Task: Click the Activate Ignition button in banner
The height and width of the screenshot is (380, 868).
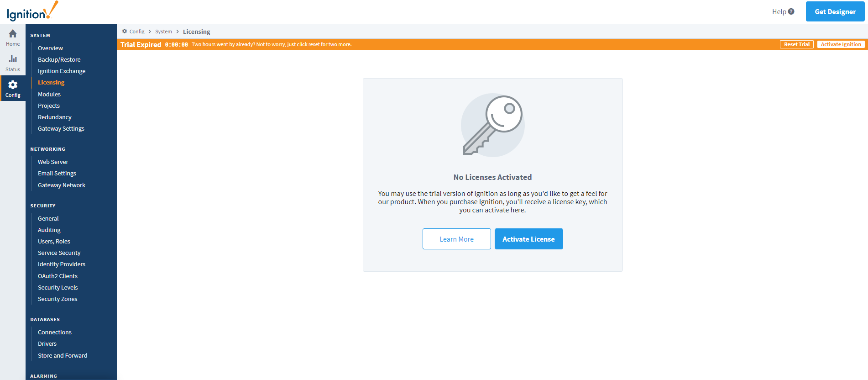Action: click(841, 44)
